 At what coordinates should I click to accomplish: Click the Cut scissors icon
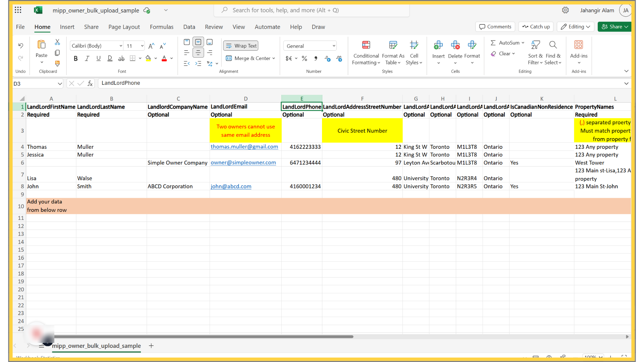57,42
